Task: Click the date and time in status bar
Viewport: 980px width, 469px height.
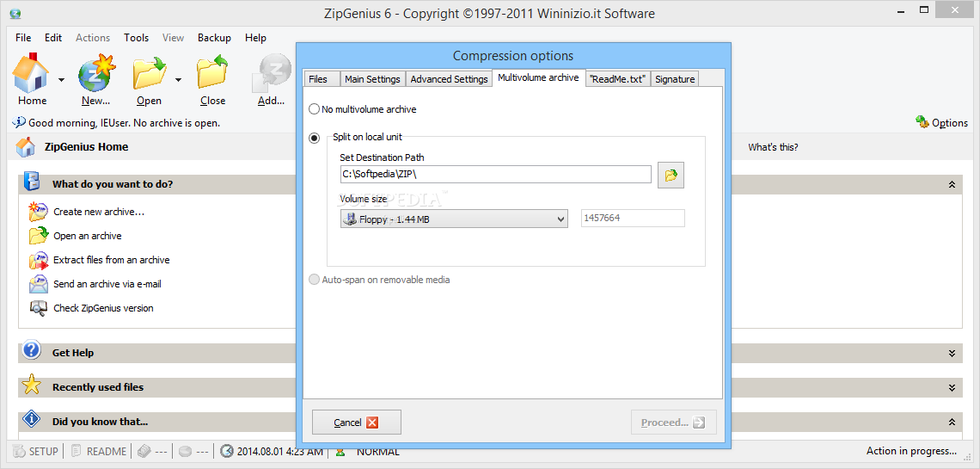Action: [x=280, y=451]
